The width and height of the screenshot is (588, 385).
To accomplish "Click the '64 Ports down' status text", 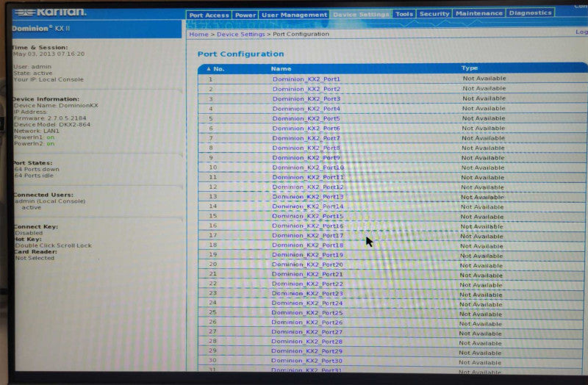I will (x=37, y=169).
